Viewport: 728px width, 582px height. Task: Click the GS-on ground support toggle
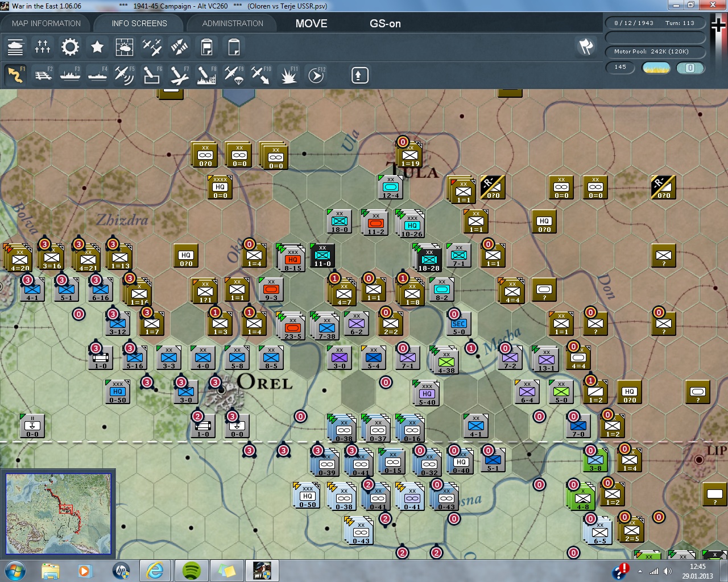pos(385,23)
